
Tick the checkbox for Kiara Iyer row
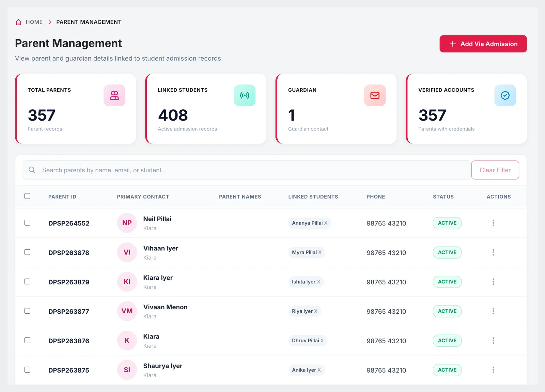[x=28, y=281]
